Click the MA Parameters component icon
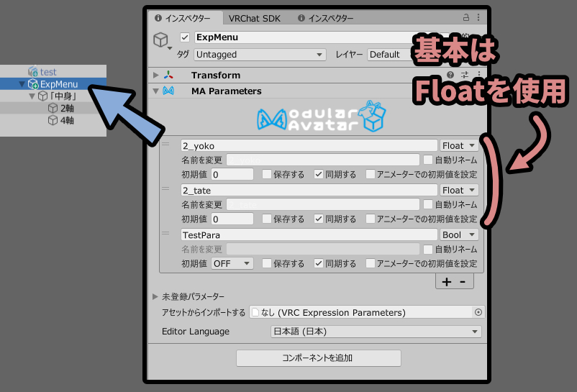 coord(168,91)
